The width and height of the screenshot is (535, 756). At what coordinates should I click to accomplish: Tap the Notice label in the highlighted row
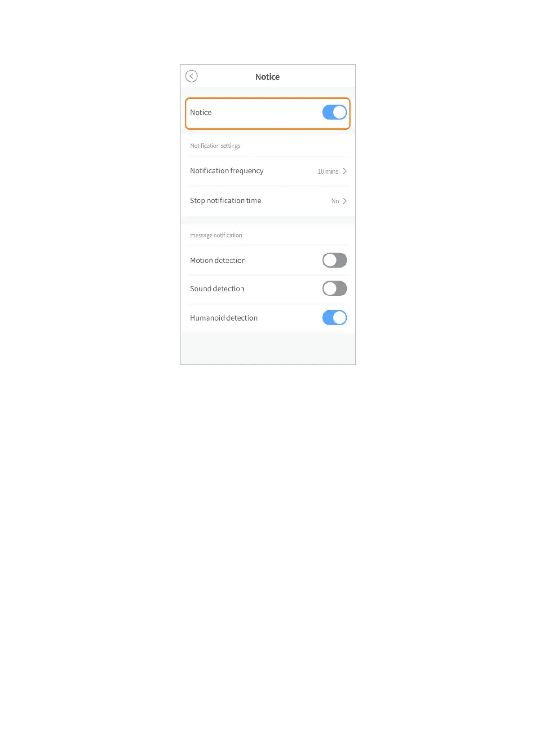click(201, 112)
